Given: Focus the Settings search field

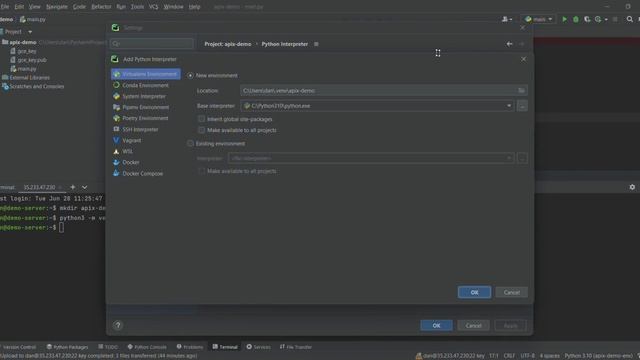Looking at the screenshot, I should click(152, 44).
